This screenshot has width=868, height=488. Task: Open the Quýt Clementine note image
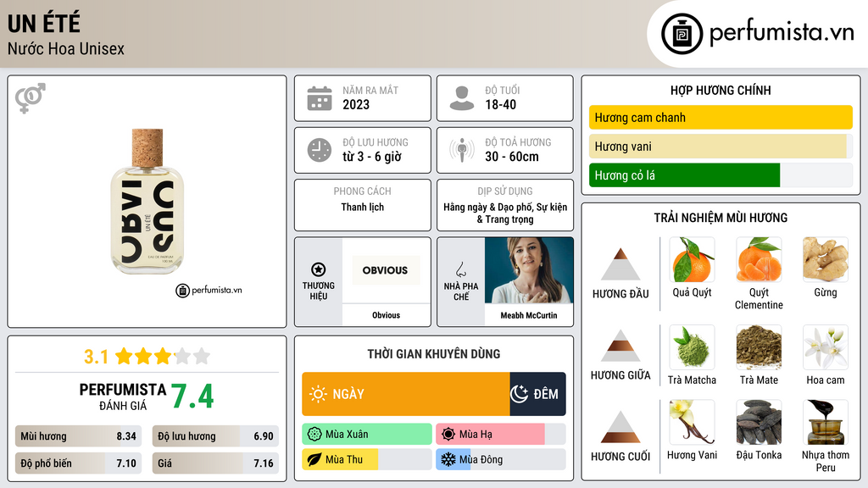click(759, 260)
